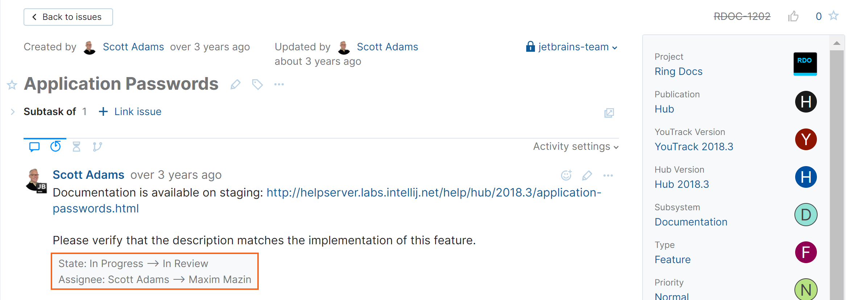Select the History activity view
The height and width of the screenshot is (300, 868).
(55, 147)
